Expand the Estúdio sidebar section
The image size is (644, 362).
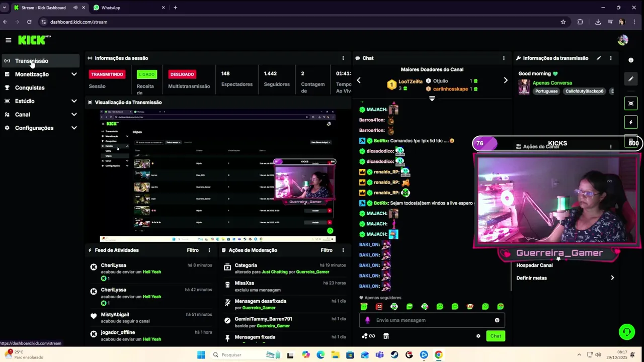point(74,101)
